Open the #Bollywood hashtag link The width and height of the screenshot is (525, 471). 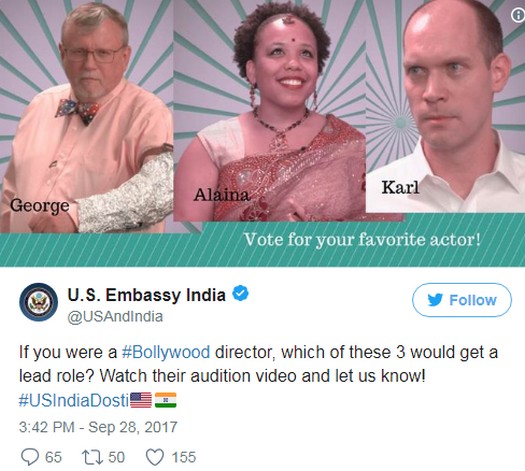166,353
